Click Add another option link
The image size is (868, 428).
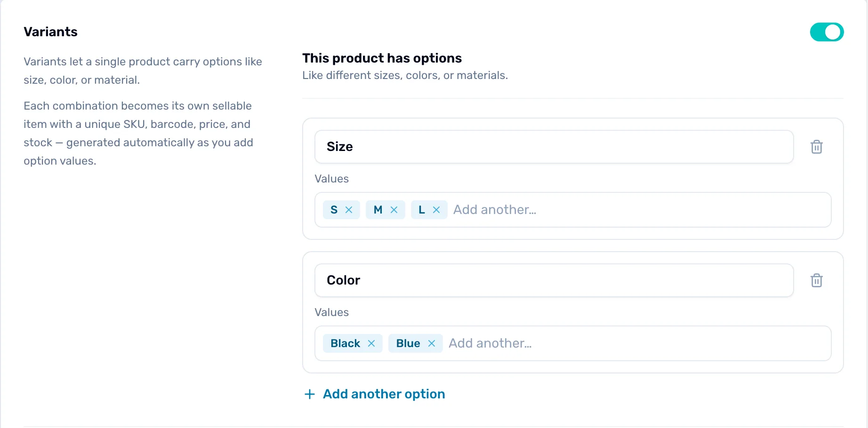coord(384,394)
